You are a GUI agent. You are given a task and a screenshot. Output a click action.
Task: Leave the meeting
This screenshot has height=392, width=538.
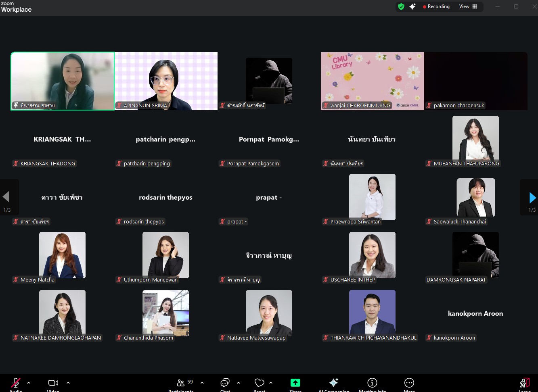point(524,383)
